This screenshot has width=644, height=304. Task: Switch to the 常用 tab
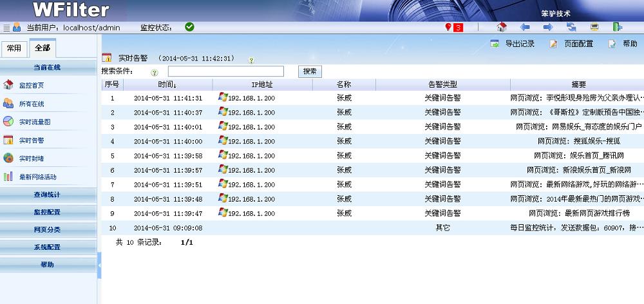14,48
